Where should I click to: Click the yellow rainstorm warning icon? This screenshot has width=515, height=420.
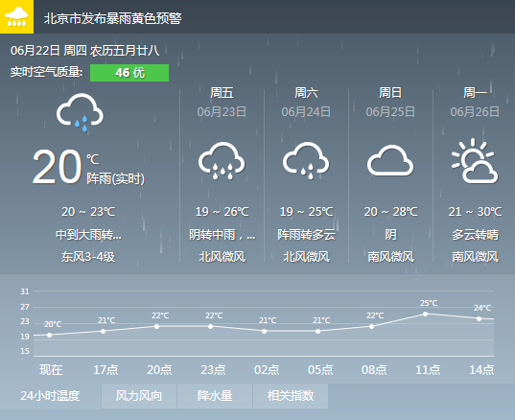coord(16,16)
